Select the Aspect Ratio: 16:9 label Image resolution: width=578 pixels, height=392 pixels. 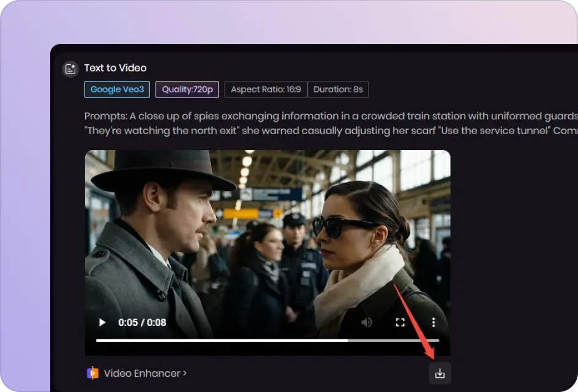coord(265,89)
